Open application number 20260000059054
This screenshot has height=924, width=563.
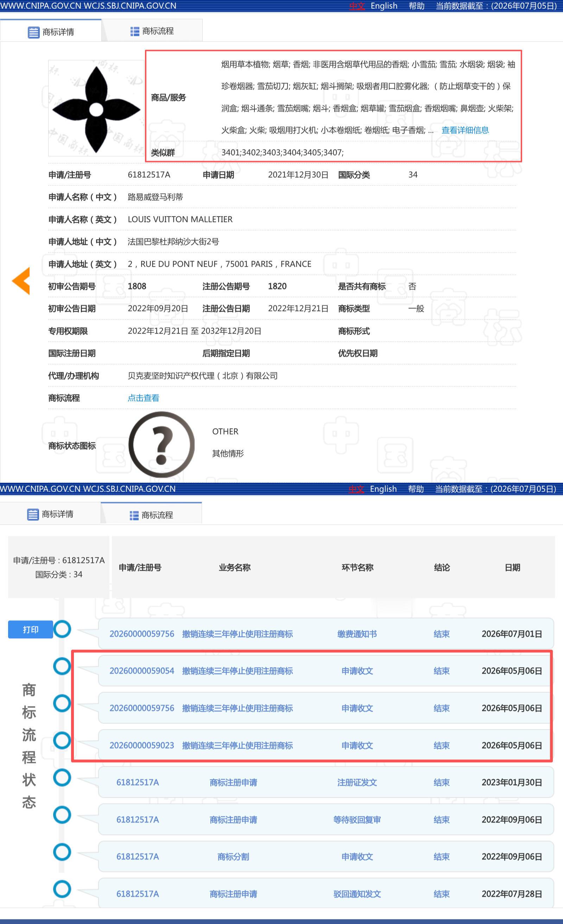(x=142, y=671)
